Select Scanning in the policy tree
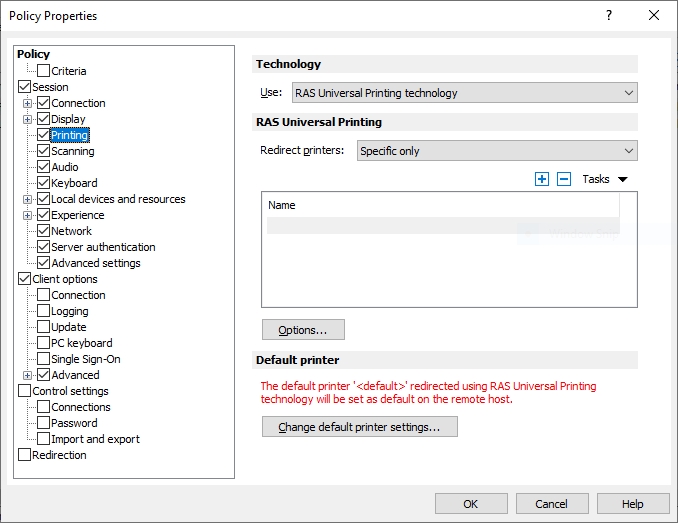Image resolution: width=678 pixels, height=523 pixels. click(72, 151)
